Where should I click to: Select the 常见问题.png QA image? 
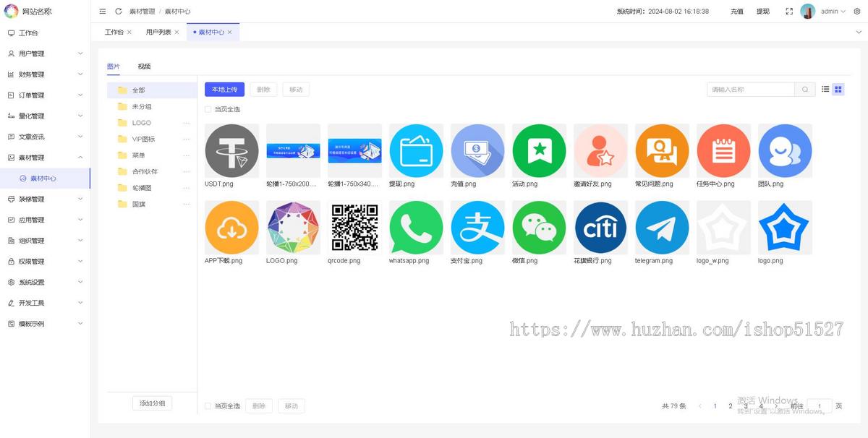(x=662, y=151)
